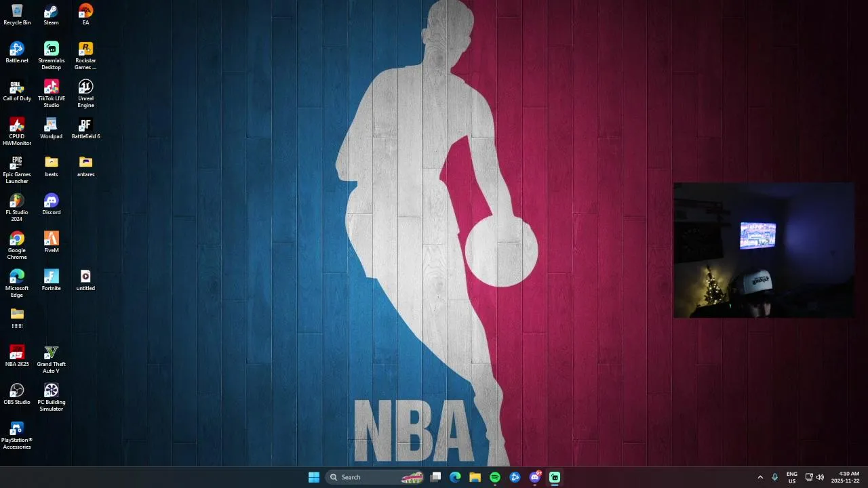Select the Battle.net desktop icon
The image size is (868, 488).
click(x=17, y=52)
